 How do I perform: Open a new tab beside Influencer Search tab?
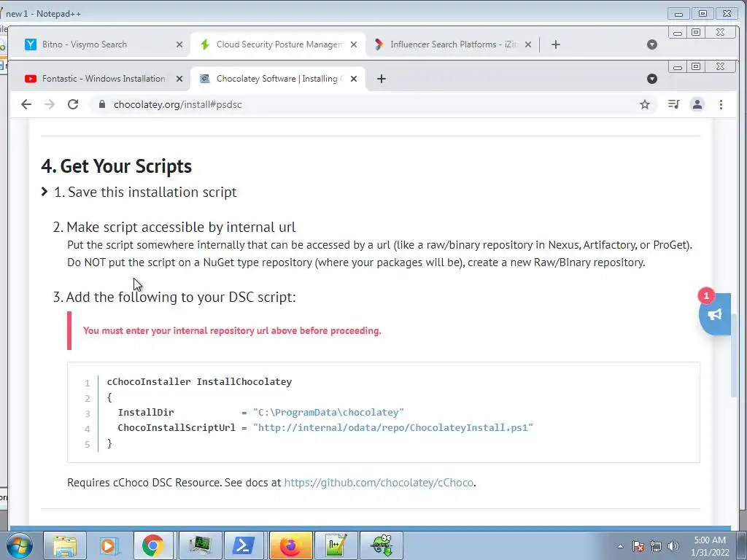click(555, 44)
